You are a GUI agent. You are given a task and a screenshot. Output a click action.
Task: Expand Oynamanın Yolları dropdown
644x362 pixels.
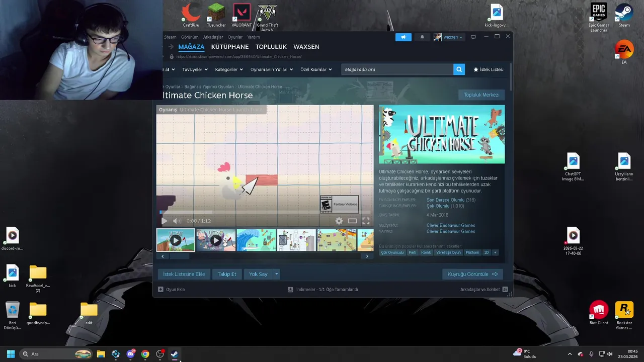click(272, 69)
